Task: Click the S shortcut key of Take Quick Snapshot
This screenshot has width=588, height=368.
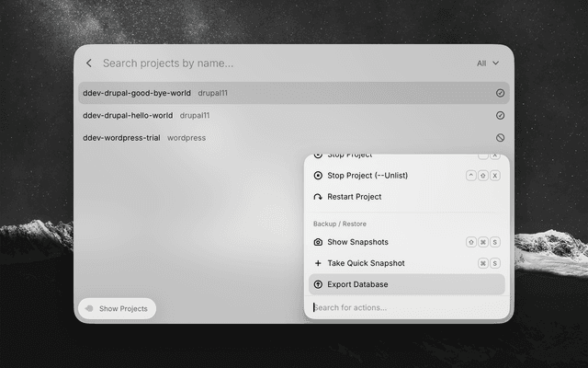Action: click(495, 263)
